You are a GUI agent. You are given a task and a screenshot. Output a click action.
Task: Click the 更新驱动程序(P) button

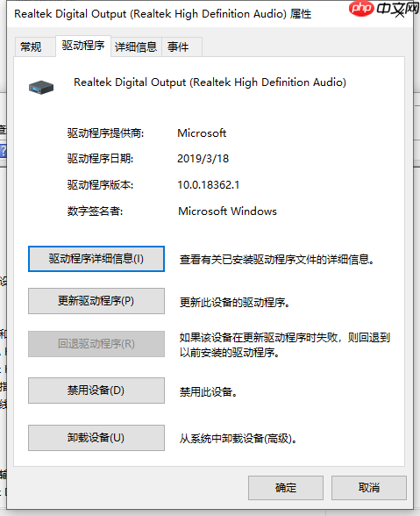coord(96,301)
